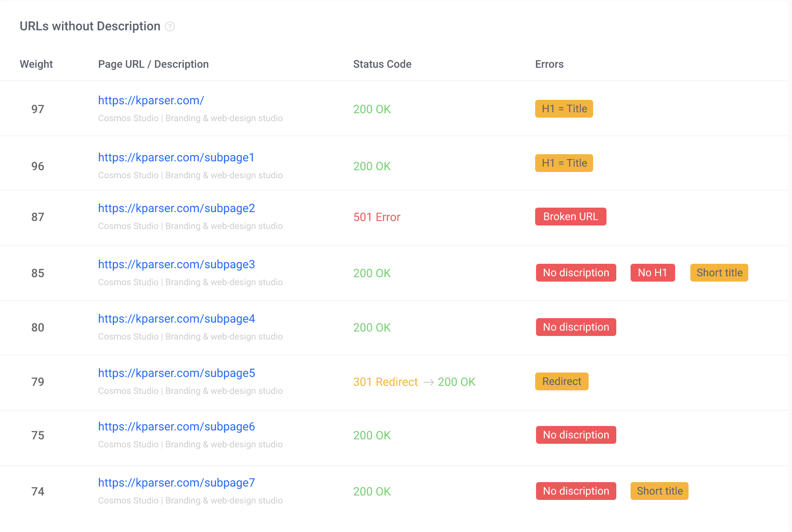Click the Page URL / Description header

pyautogui.click(x=153, y=64)
